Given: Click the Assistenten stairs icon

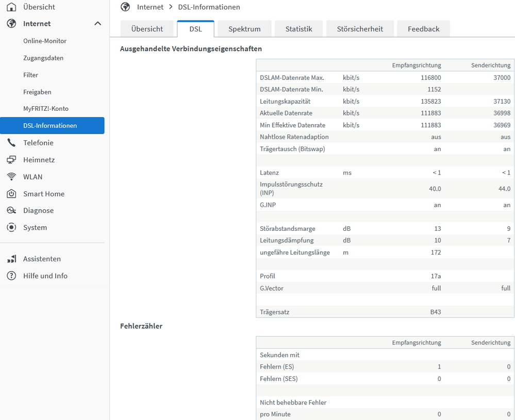Looking at the screenshot, I should [11, 259].
